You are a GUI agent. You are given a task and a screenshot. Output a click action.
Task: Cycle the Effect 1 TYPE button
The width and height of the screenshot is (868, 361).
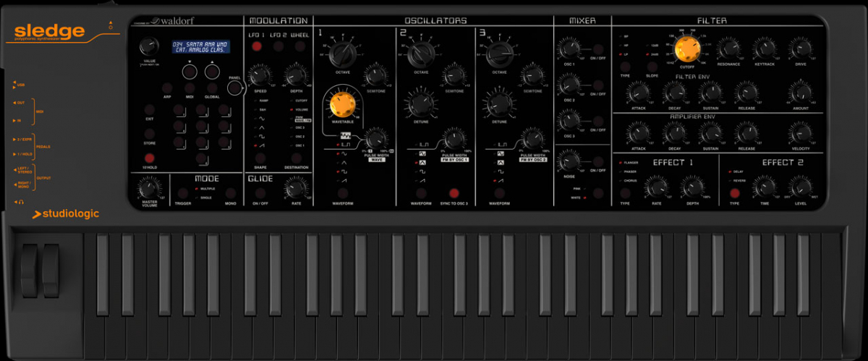(625, 193)
